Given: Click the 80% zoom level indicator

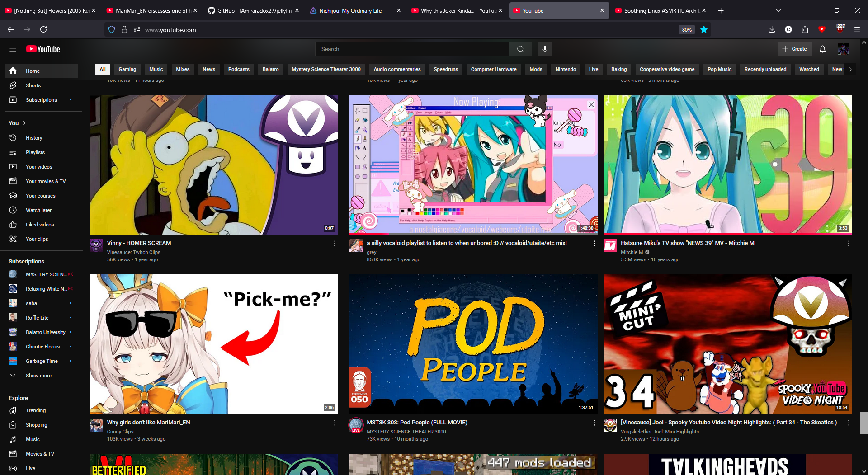Looking at the screenshot, I should click(687, 30).
